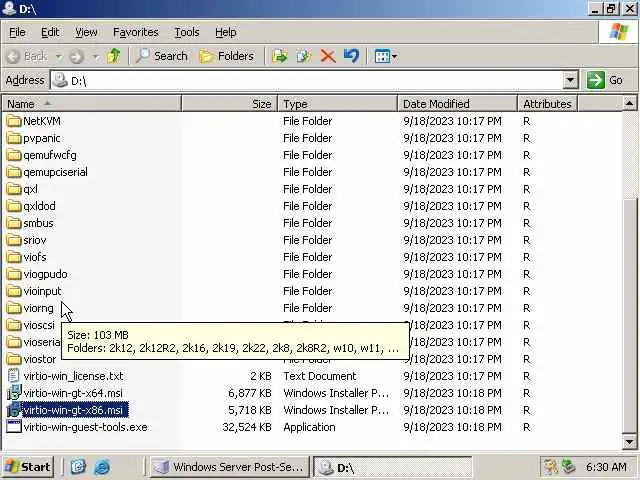Open the Start menu
640x480 pixels.
[28, 467]
